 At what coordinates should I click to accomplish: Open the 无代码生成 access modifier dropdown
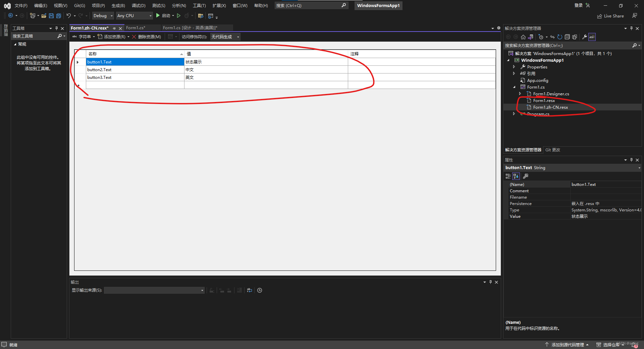pos(225,37)
